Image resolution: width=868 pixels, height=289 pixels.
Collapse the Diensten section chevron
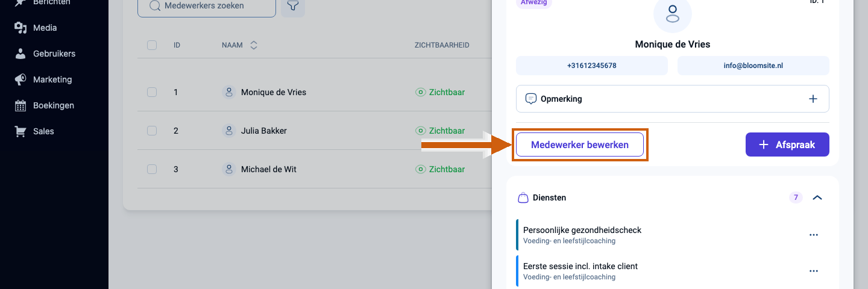point(817,197)
